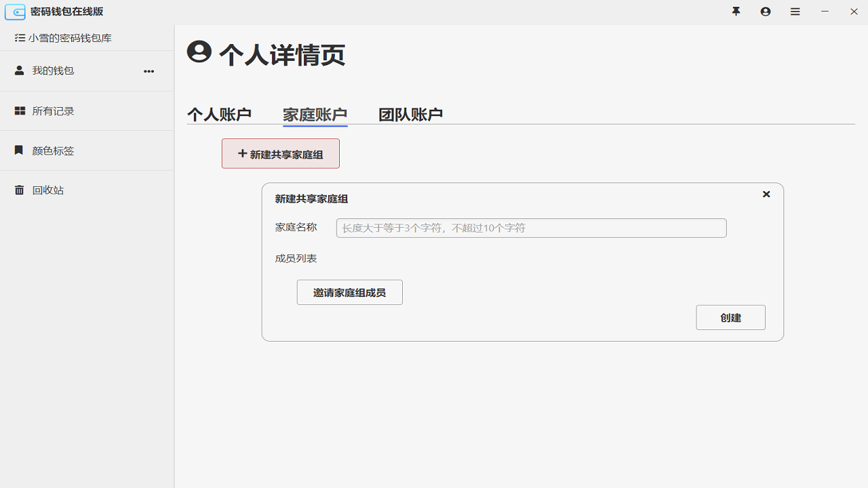Viewport: 868px width, 488px height.
Task: Select the 家庭账户 tab
Action: [315, 115]
